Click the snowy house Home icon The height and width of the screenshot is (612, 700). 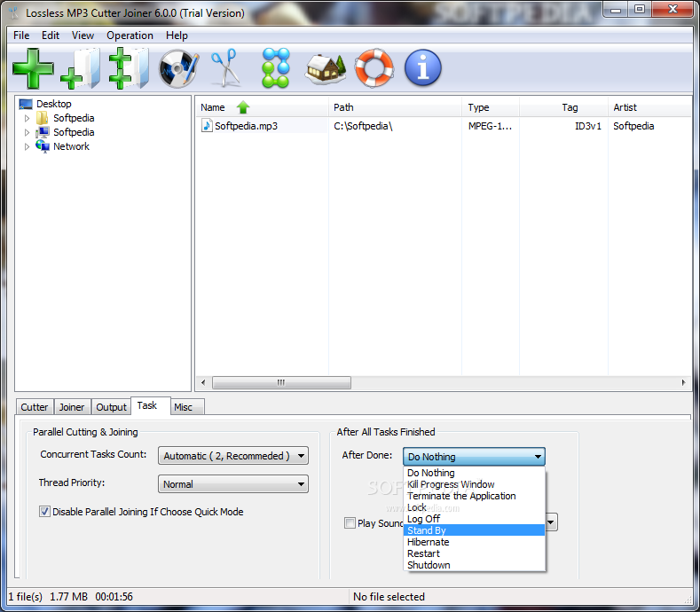(x=326, y=69)
